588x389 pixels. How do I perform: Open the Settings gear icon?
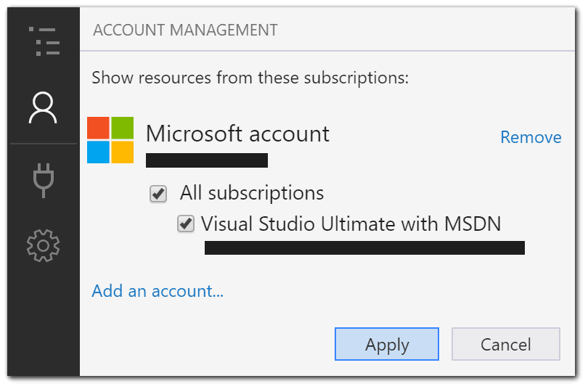pos(43,246)
